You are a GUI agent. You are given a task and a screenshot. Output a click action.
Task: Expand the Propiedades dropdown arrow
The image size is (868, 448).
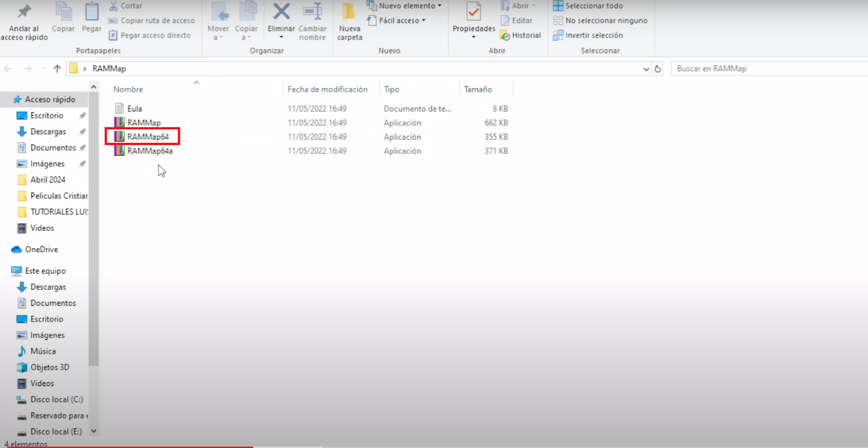click(x=474, y=37)
